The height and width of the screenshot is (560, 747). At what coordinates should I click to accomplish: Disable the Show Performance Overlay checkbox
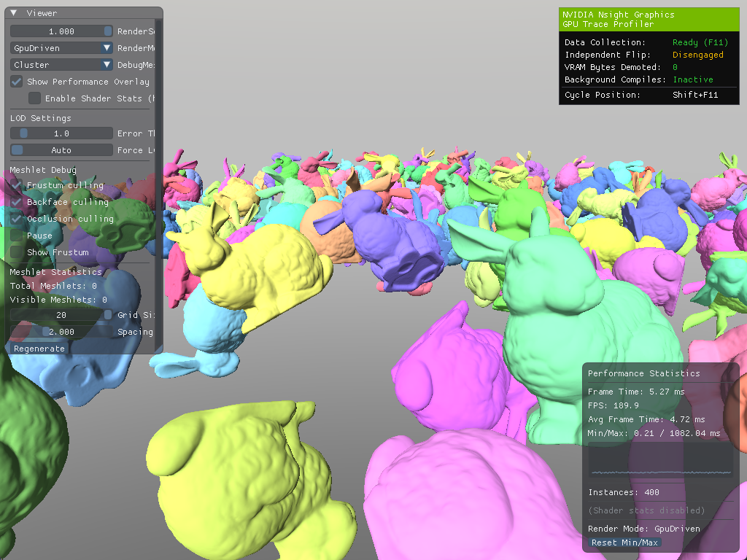pos(17,82)
